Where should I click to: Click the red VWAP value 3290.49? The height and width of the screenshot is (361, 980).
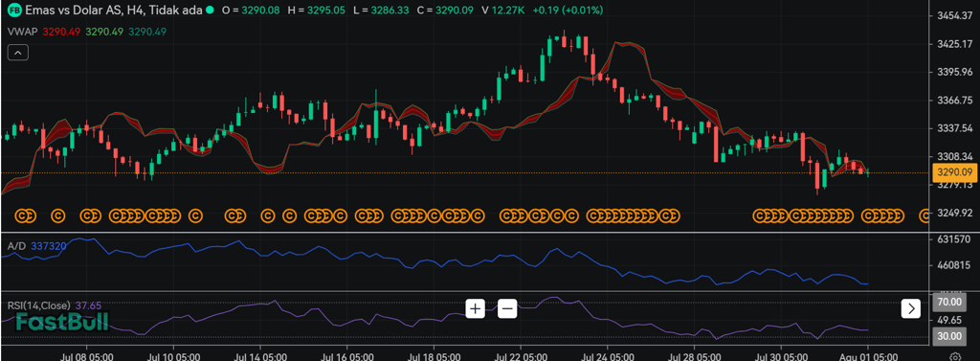point(61,32)
